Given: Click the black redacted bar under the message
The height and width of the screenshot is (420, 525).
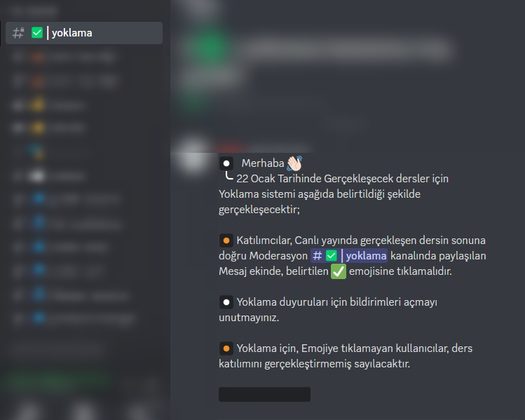Looking at the screenshot, I should 264,394.
